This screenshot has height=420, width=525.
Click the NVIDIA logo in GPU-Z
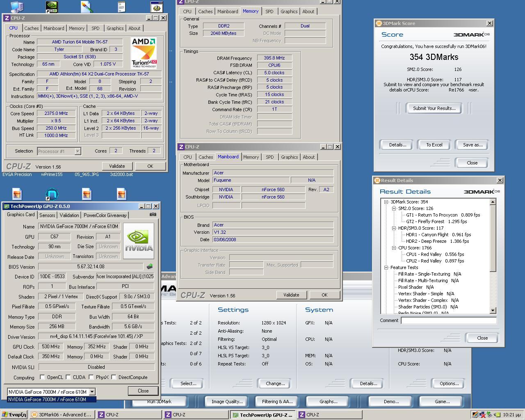click(x=139, y=241)
